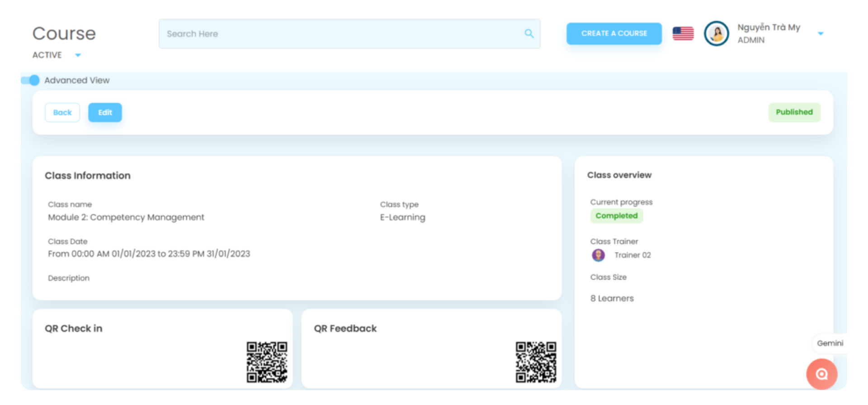Click the Edit button
Viewport: 868px width, 405px height.
point(105,113)
